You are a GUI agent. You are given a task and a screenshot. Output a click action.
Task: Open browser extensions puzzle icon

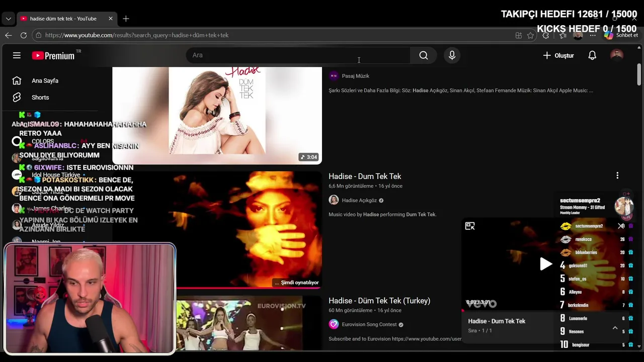(546, 35)
